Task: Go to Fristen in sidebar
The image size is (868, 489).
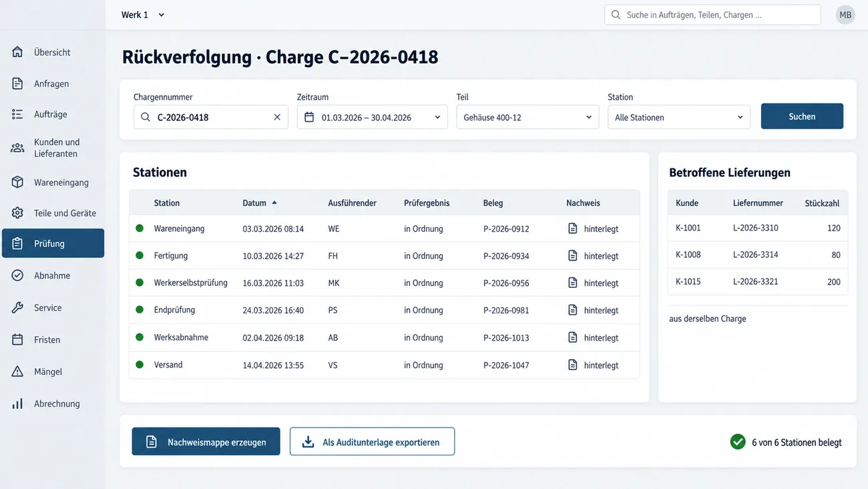Action: pyautogui.click(x=53, y=340)
